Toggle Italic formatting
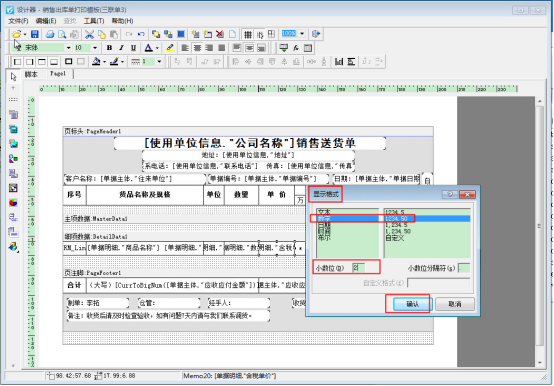 pyautogui.click(x=121, y=48)
